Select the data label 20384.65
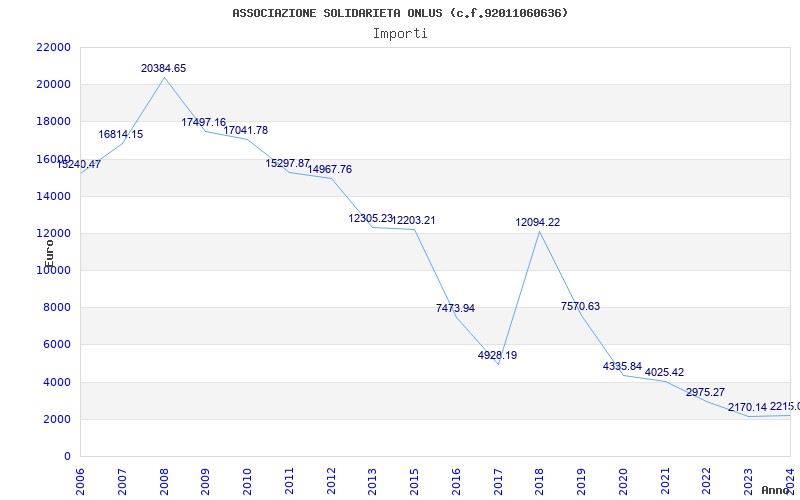The height and width of the screenshot is (500, 800). [164, 68]
